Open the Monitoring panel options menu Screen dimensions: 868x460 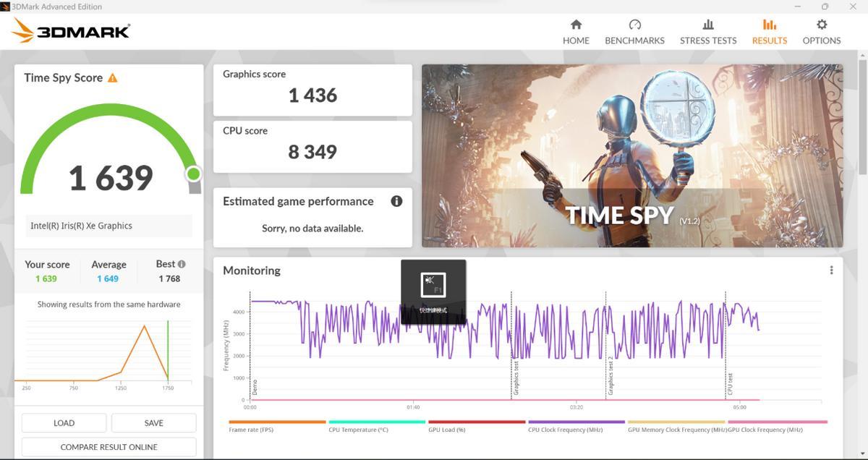click(x=831, y=270)
